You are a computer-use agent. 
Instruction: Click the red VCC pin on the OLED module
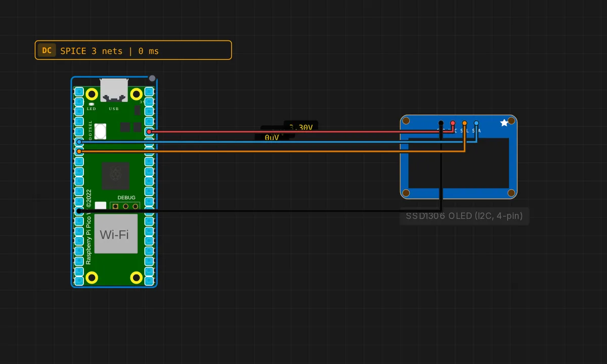(453, 123)
